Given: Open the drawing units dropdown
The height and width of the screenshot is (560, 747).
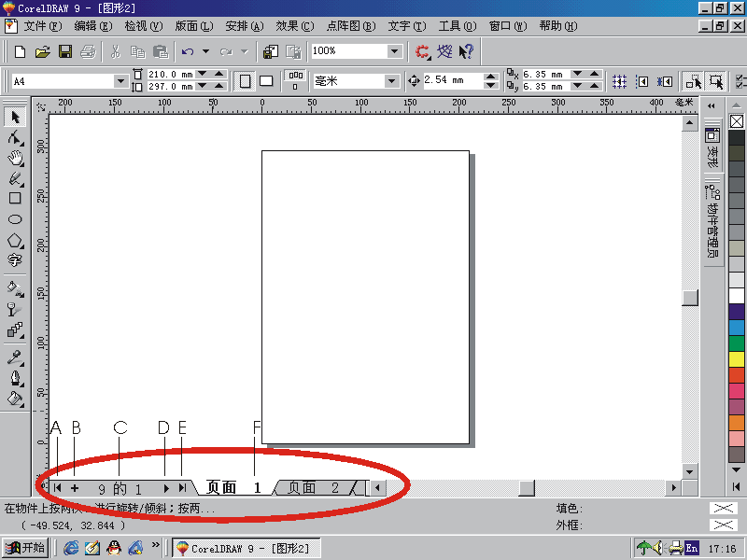Looking at the screenshot, I should 391,81.
